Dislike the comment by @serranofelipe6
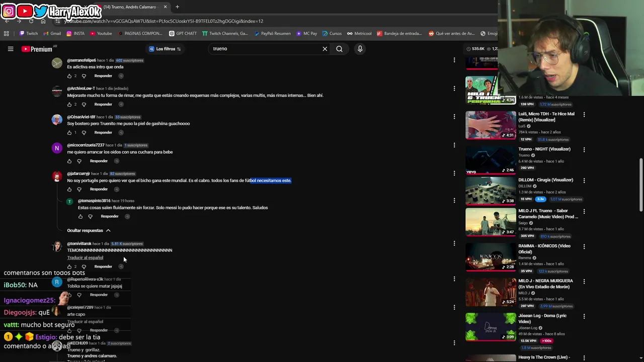Screen dimensions: 644x362 click(x=84, y=76)
